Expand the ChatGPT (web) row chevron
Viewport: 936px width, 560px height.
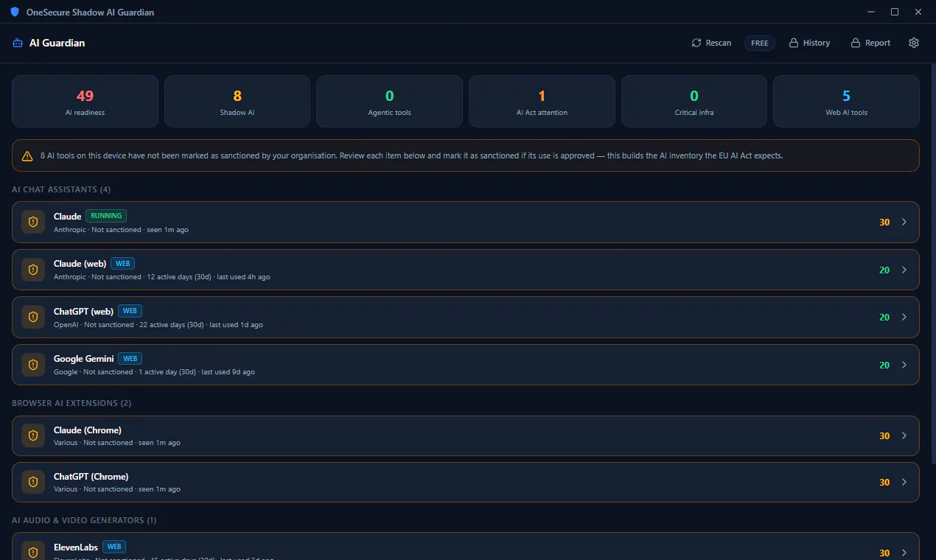(x=904, y=317)
